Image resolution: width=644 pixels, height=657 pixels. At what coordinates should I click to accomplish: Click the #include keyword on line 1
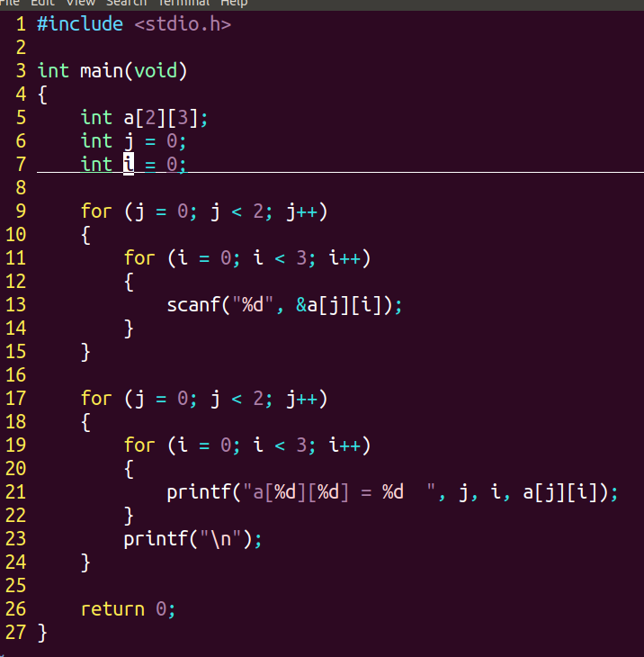80,24
